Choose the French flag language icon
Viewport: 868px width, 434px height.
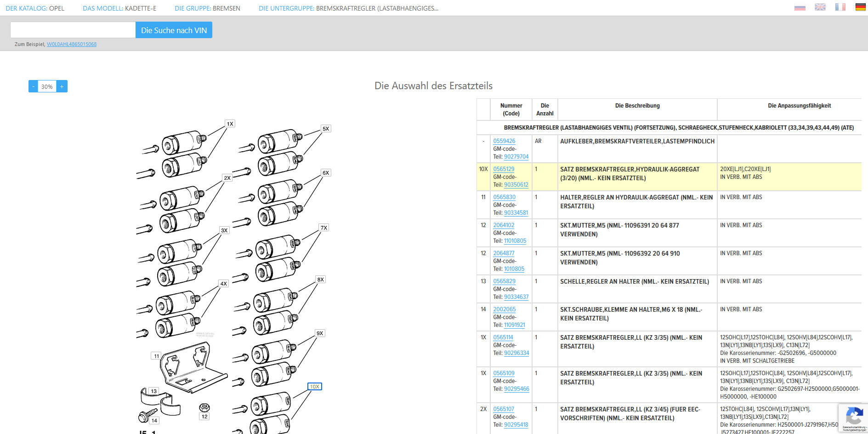[840, 7]
